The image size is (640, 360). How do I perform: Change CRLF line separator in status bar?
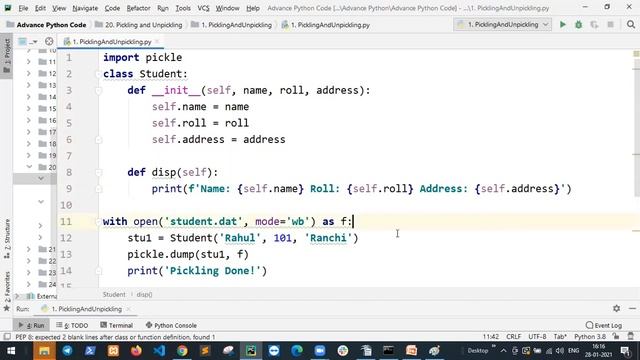click(513, 337)
